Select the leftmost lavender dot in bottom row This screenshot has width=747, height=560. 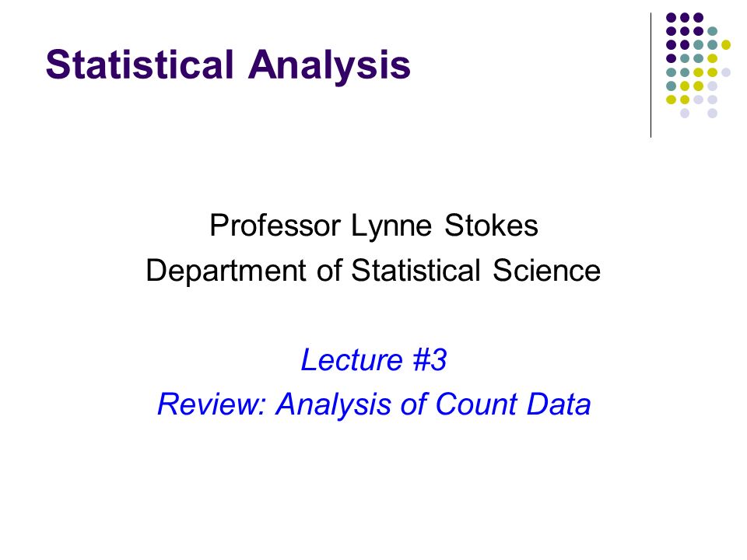point(685,114)
